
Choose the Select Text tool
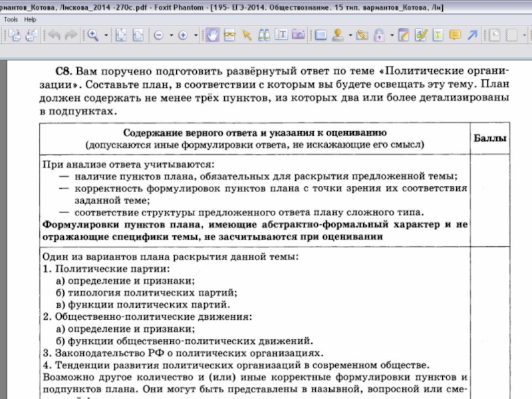coord(281,35)
